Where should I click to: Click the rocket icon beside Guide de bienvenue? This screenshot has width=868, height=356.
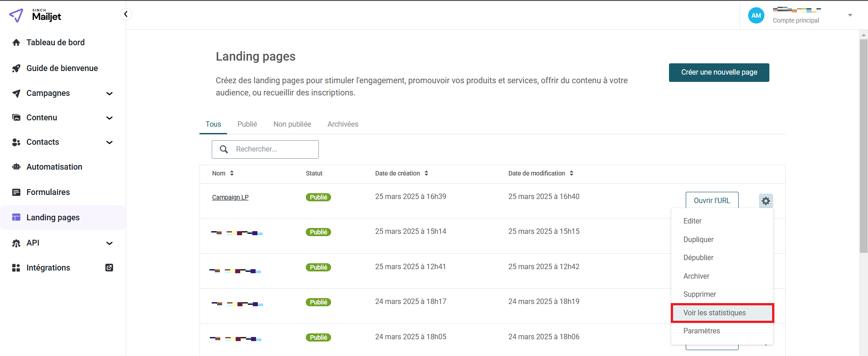(16, 68)
